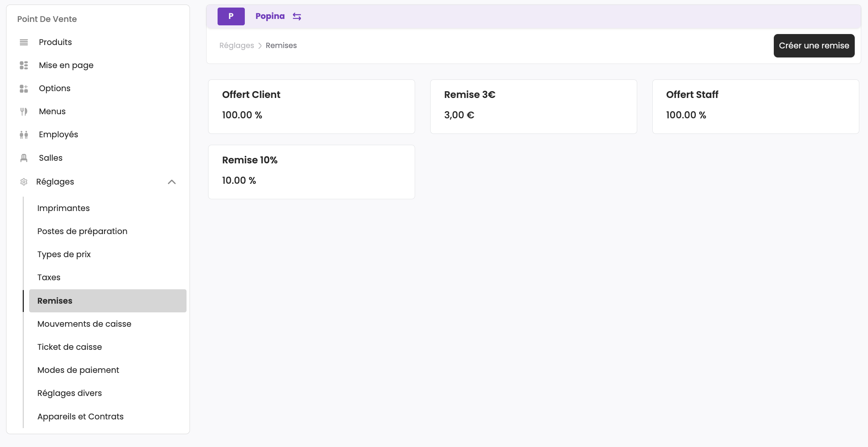The height and width of the screenshot is (447, 868).
Task: Click the Employés people icon
Action: pos(24,135)
